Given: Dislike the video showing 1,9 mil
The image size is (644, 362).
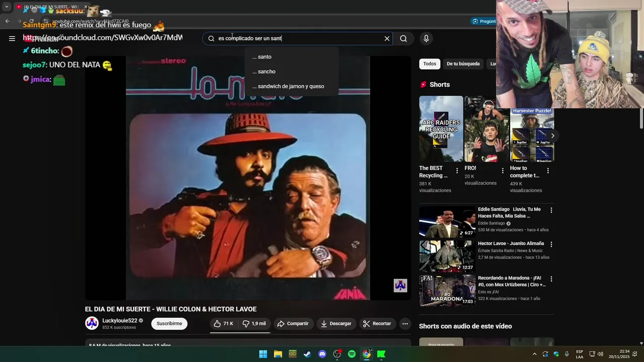Looking at the screenshot, I should (x=254, y=324).
